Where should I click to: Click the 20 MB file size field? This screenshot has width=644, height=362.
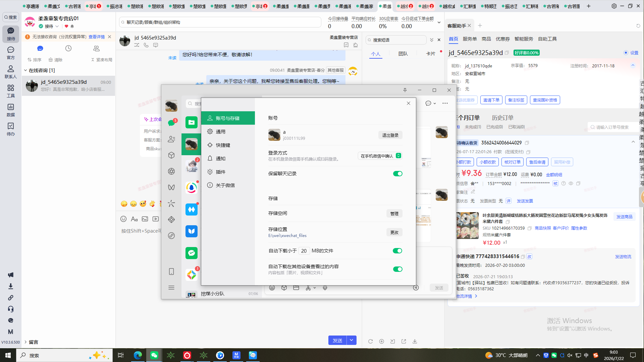[304, 251]
